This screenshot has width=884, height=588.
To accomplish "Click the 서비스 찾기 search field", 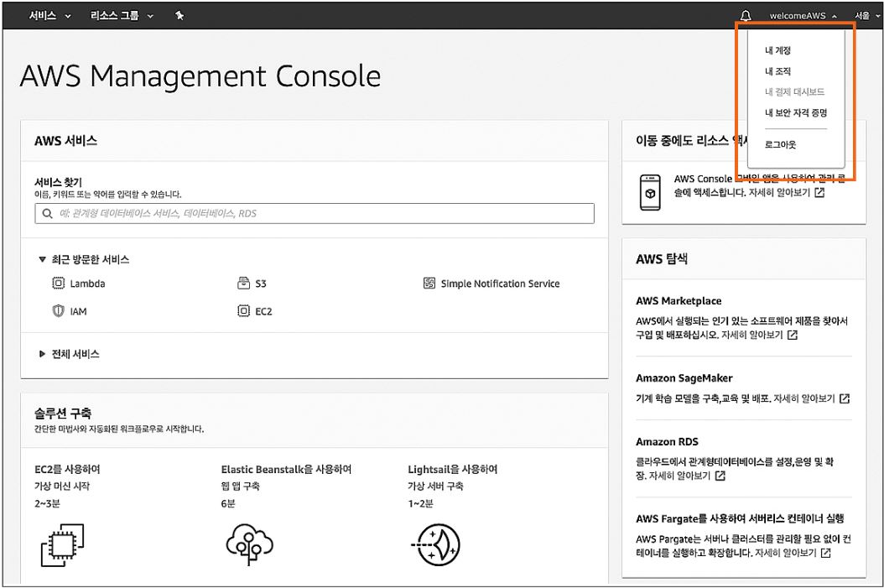I will click(x=314, y=213).
